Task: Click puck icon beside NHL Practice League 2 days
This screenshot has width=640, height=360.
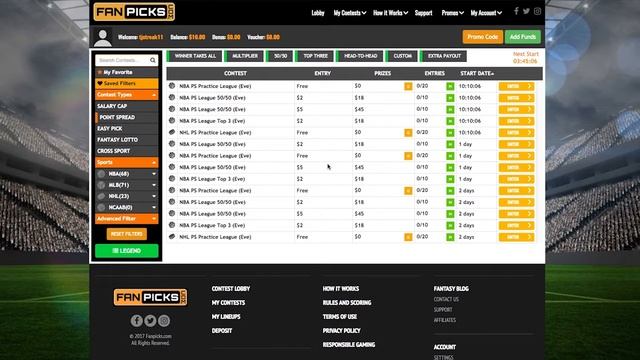Action: tap(172, 237)
